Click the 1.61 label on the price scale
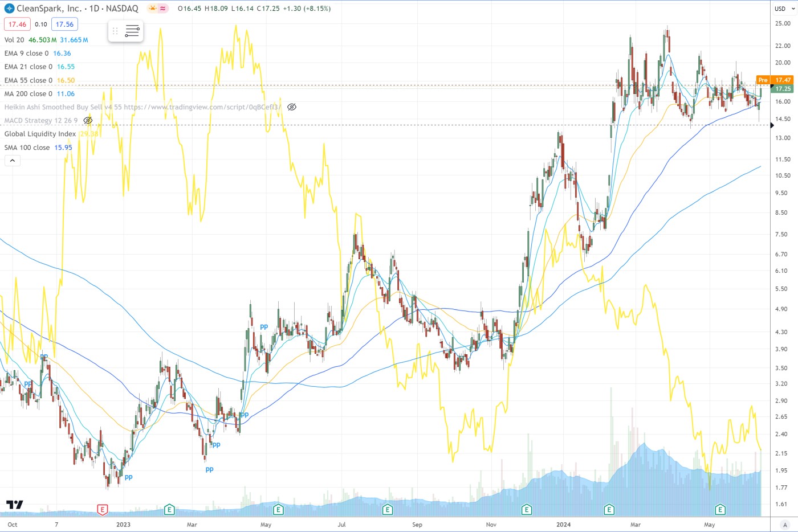Screen dimensions: 798x532 781,504
